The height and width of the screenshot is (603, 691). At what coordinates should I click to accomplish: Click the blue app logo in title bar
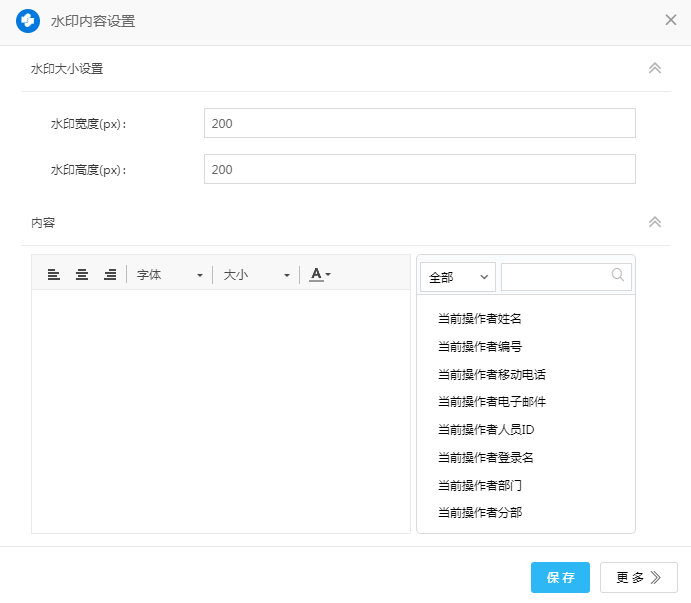click(x=28, y=21)
